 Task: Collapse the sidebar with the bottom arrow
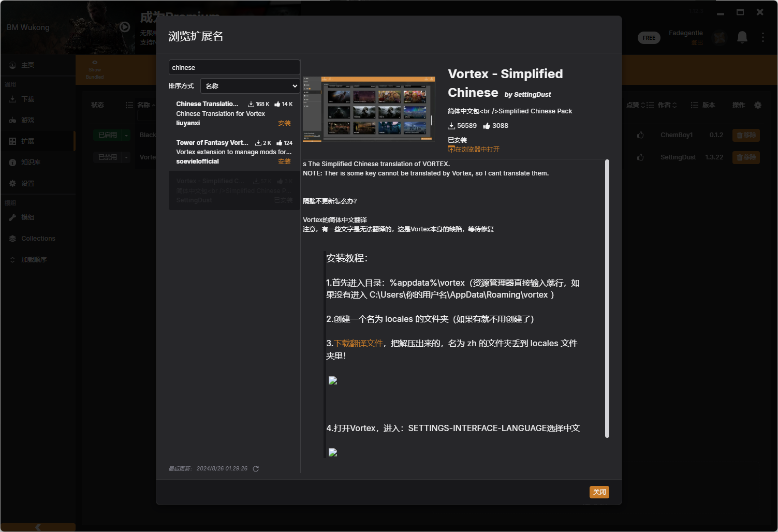pyautogui.click(x=38, y=527)
